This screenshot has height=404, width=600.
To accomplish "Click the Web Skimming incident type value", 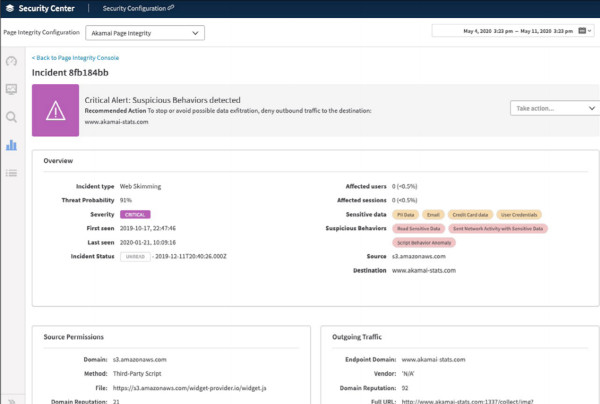I will pos(140,186).
